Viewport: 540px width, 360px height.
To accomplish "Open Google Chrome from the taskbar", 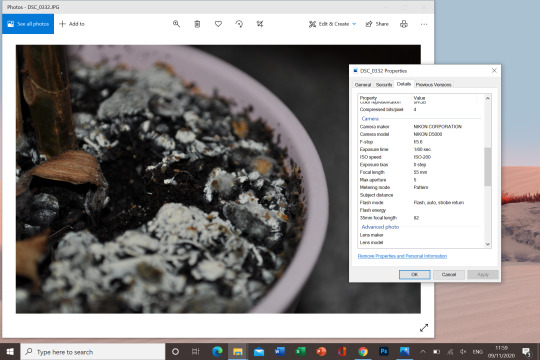I will pos(363,352).
